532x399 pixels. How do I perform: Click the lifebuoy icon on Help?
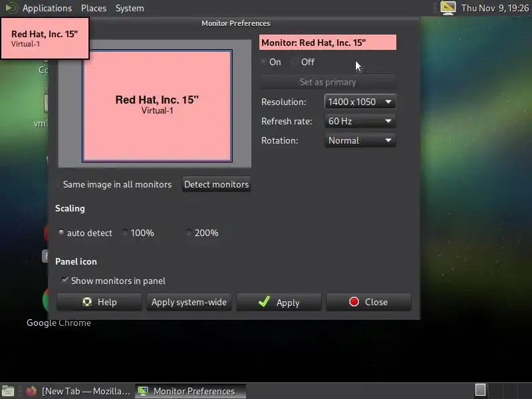pyautogui.click(x=87, y=302)
